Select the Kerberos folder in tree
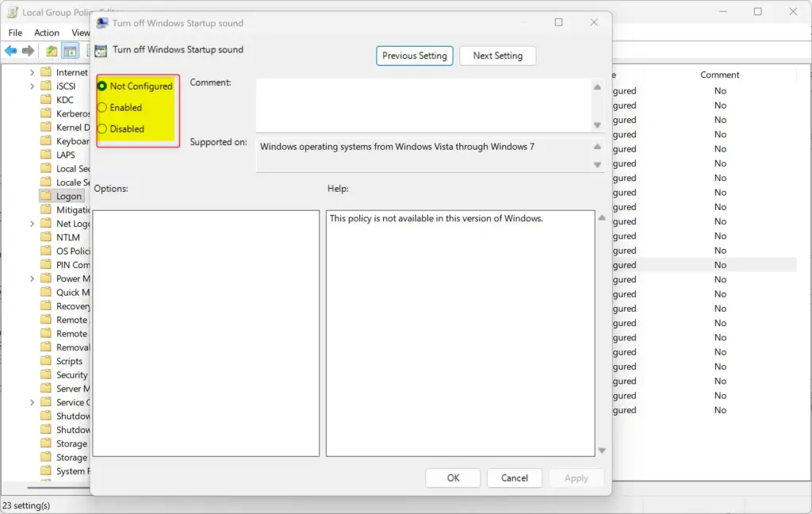 [72, 113]
